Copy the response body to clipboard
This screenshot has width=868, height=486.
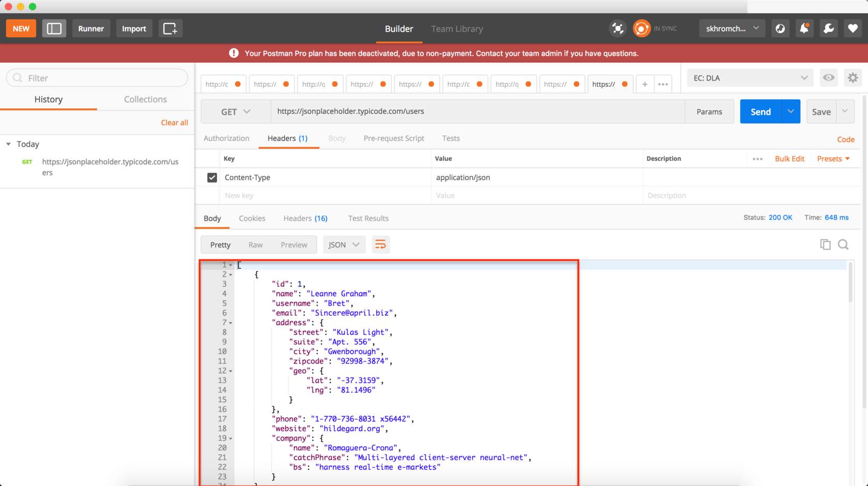coord(825,244)
